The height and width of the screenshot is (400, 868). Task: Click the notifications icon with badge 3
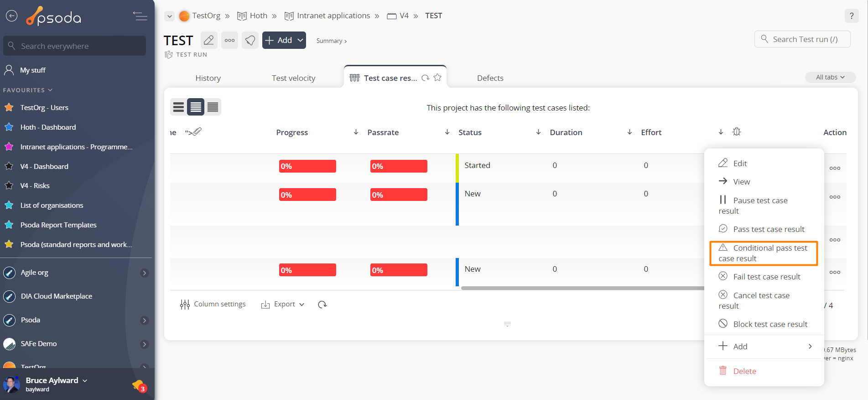pyautogui.click(x=139, y=386)
